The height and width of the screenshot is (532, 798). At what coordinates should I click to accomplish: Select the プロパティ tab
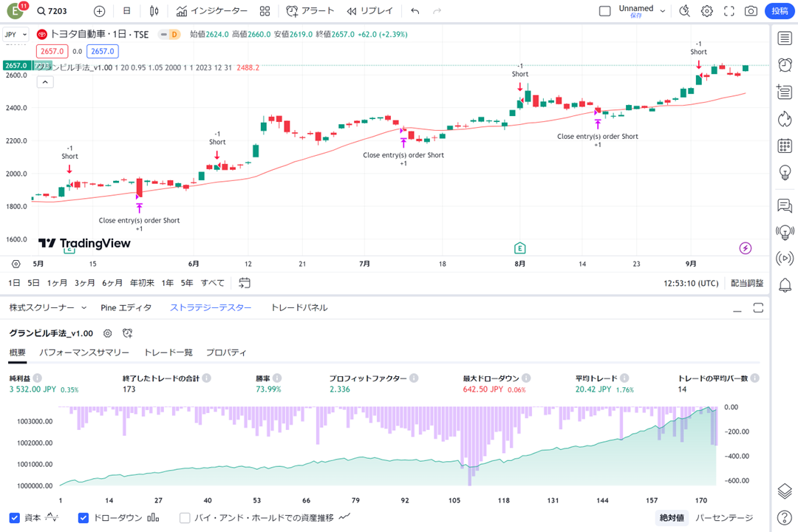(226, 352)
